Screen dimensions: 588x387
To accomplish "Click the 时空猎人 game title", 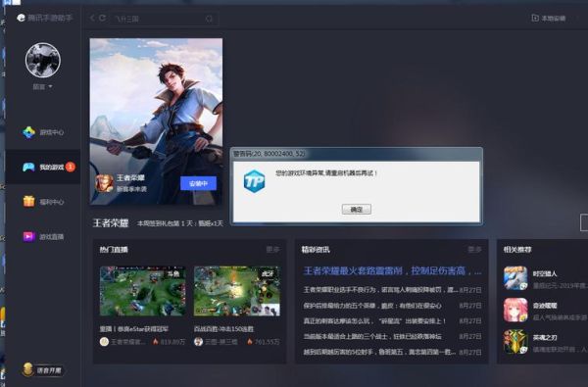I will click(545, 274).
